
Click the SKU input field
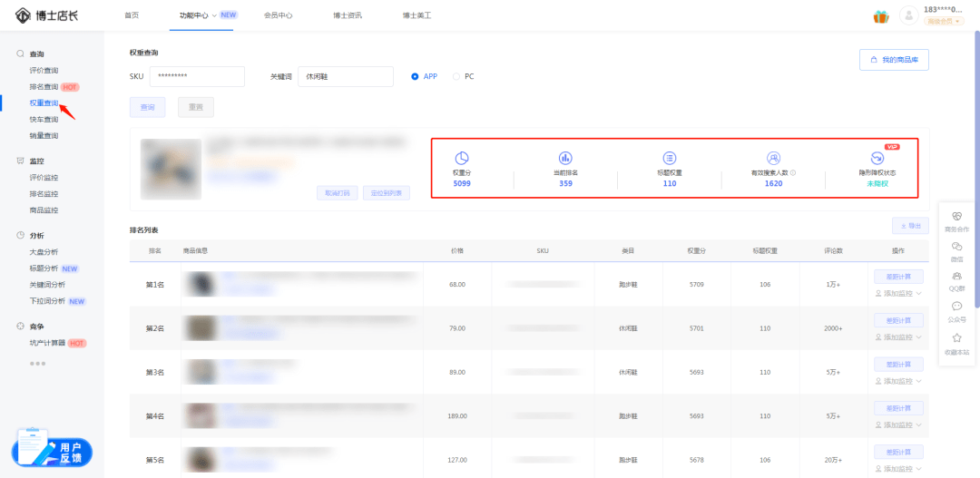click(197, 76)
